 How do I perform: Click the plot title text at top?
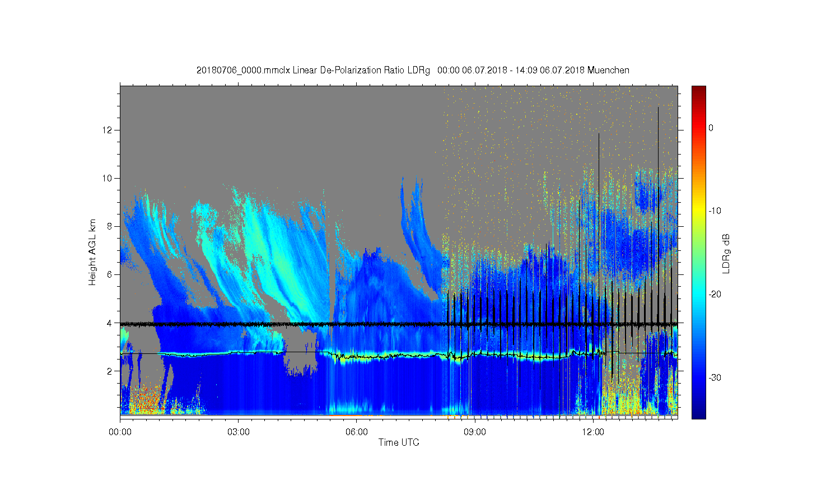(413, 71)
